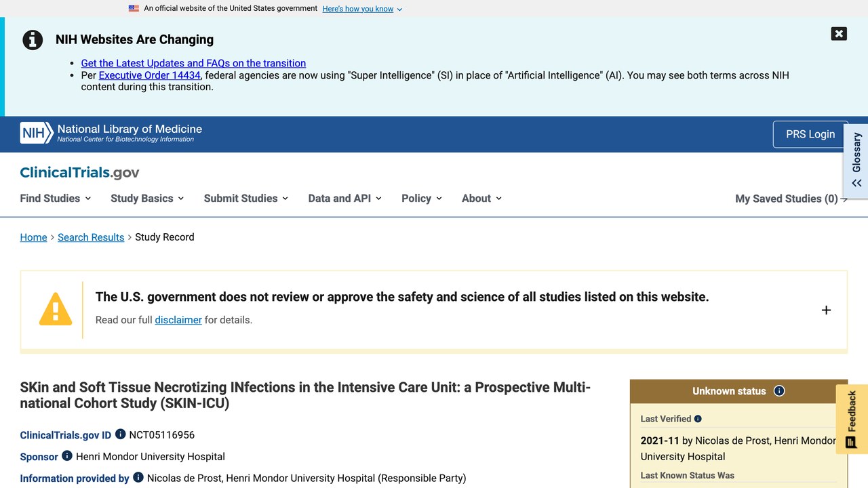This screenshot has width=868, height=488.
Task: Open the Find Studies menu
Action: tap(55, 198)
